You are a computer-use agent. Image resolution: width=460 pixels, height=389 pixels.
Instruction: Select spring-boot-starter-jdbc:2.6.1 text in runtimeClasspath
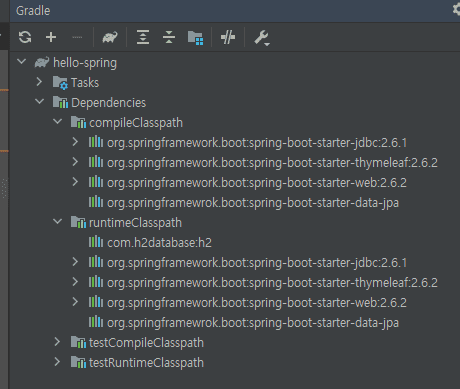click(x=328, y=263)
